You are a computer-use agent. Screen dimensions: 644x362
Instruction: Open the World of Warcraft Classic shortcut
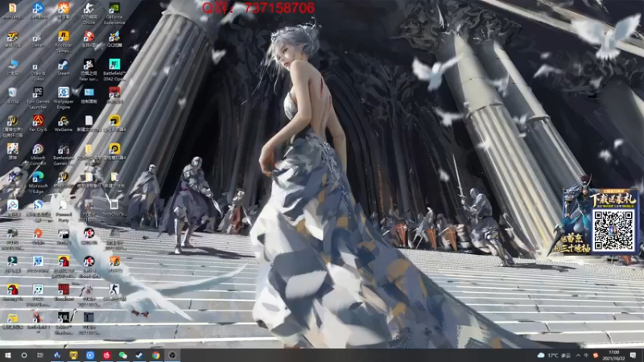pos(12,125)
